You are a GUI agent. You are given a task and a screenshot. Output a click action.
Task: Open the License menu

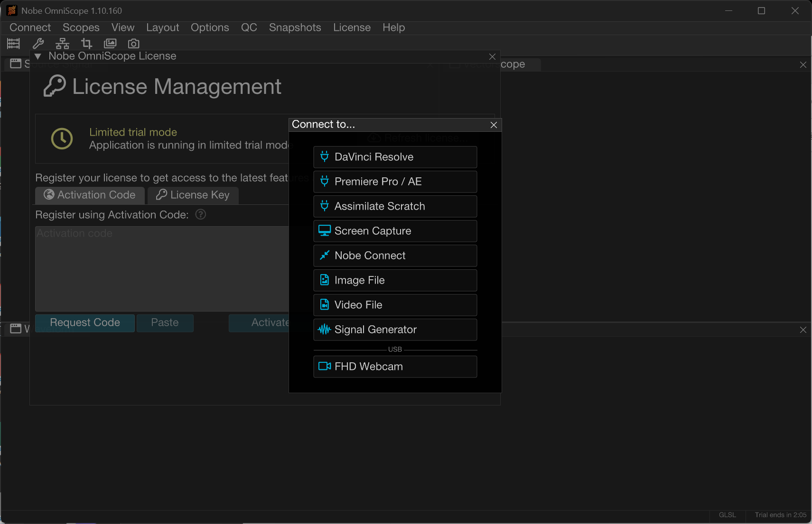352,28
